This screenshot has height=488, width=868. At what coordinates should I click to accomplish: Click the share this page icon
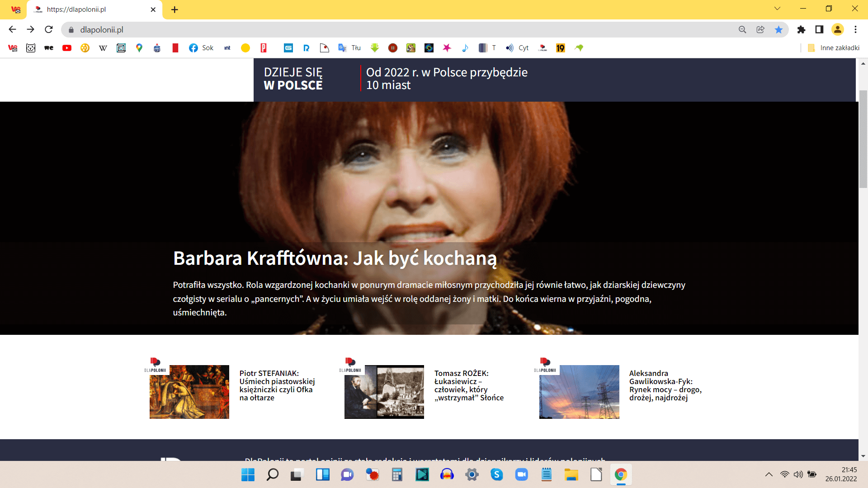(760, 30)
